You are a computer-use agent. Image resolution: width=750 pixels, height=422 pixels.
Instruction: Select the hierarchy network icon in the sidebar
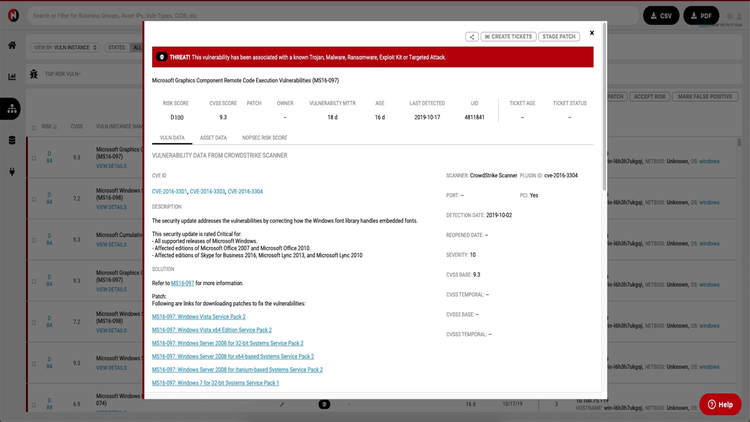pos(12,109)
